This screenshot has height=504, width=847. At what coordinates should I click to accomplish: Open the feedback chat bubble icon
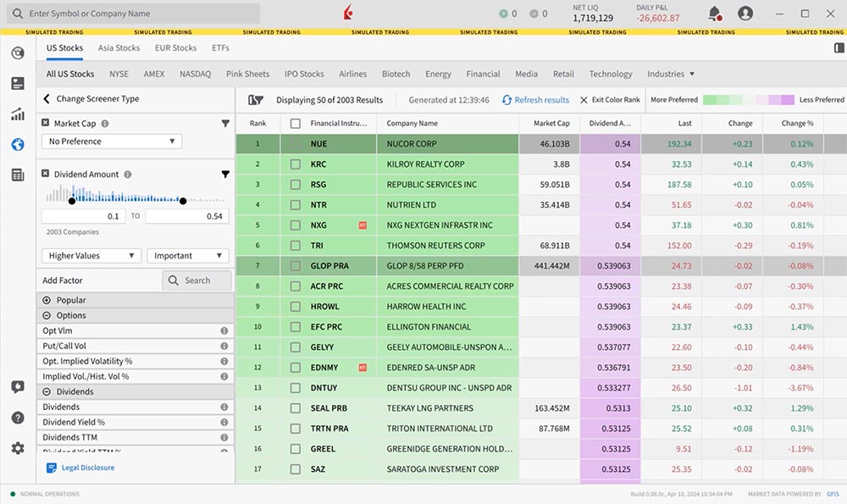(17, 386)
